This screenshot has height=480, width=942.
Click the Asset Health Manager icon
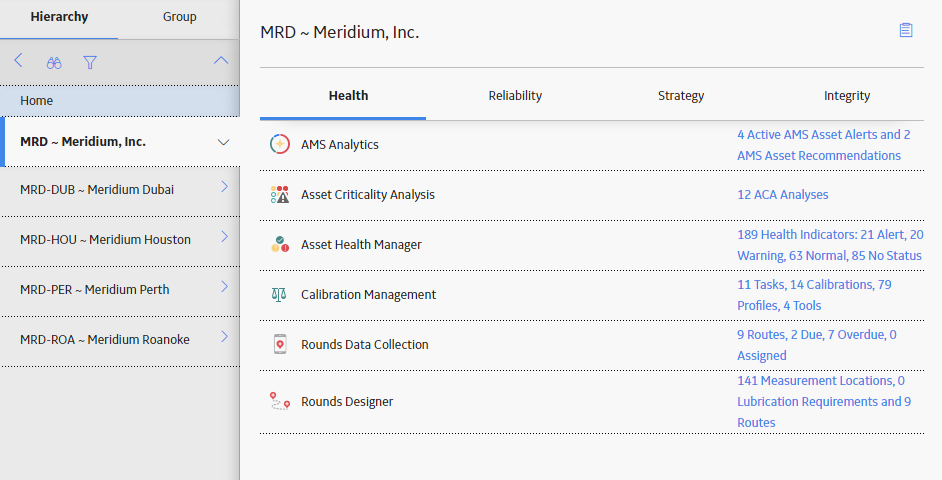click(x=280, y=244)
